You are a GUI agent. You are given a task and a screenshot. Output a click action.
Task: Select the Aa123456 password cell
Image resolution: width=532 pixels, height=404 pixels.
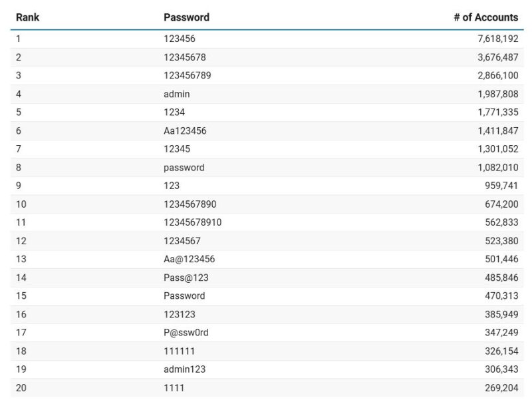click(185, 131)
